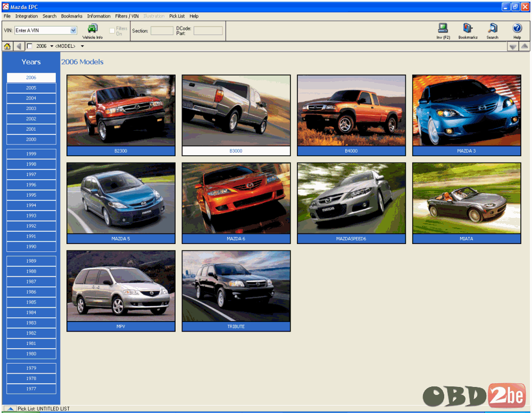
Task: Open the Bookmarks menu
Action: tap(72, 16)
